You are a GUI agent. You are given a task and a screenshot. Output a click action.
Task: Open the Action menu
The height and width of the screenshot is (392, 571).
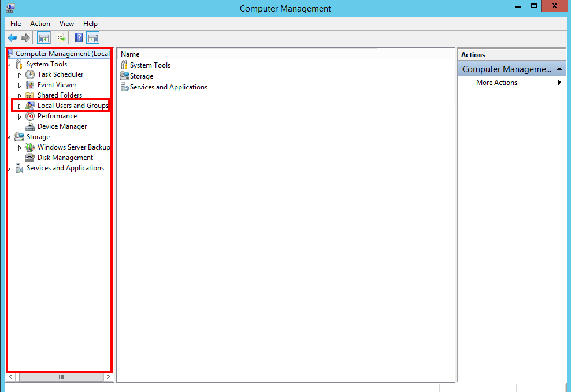(40, 24)
